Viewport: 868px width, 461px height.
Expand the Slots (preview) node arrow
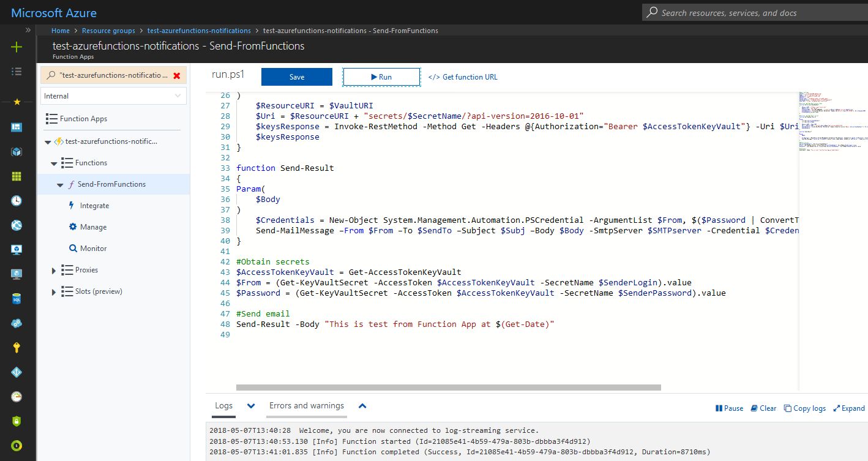[54, 292]
